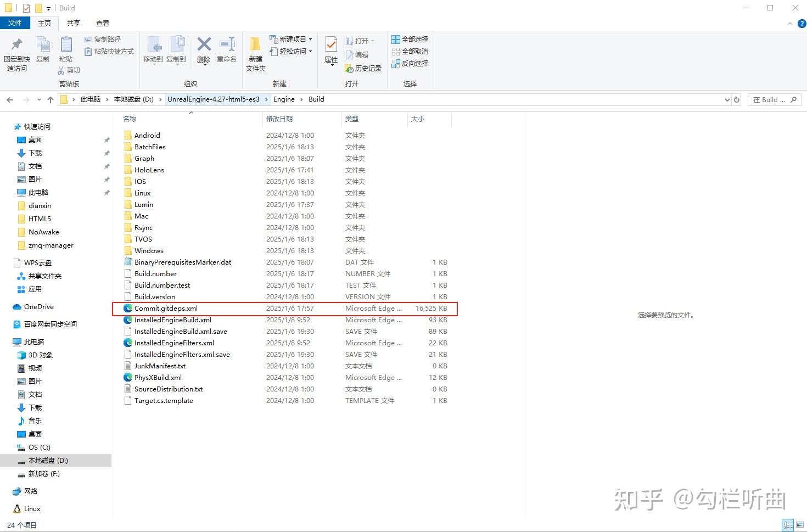Click the 反向选择 button
807x532 pixels.
point(410,63)
